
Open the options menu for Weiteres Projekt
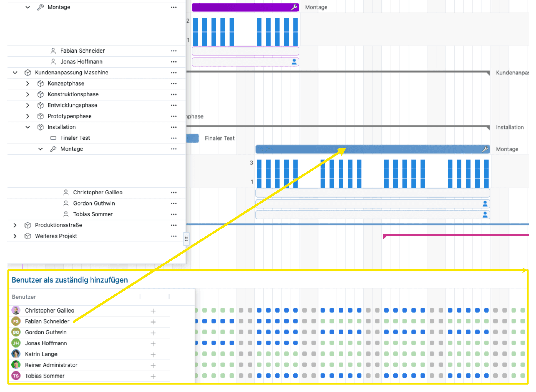point(173,236)
